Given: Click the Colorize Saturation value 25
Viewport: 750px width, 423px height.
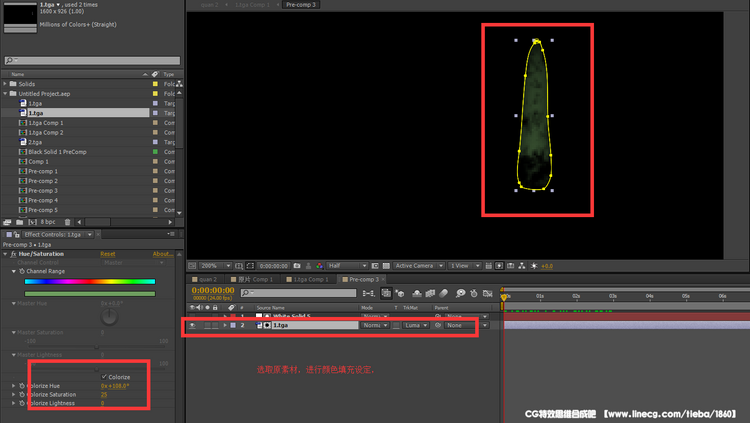Looking at the screenshot, I should pos(104,394).
